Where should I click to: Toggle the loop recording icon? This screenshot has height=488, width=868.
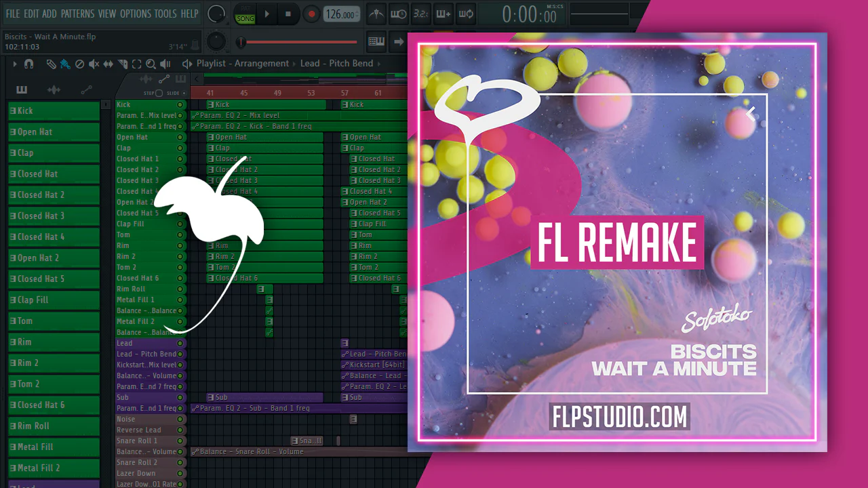[x=466, y=14]
